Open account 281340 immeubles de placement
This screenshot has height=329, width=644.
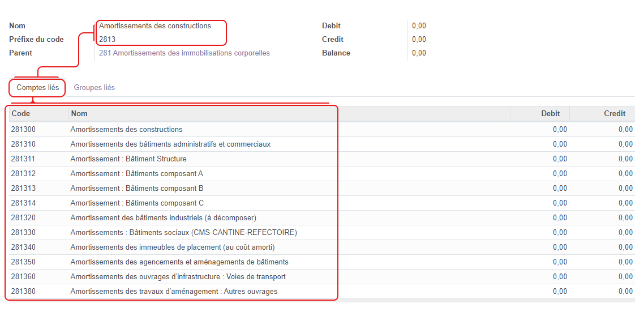click(322, 247)
